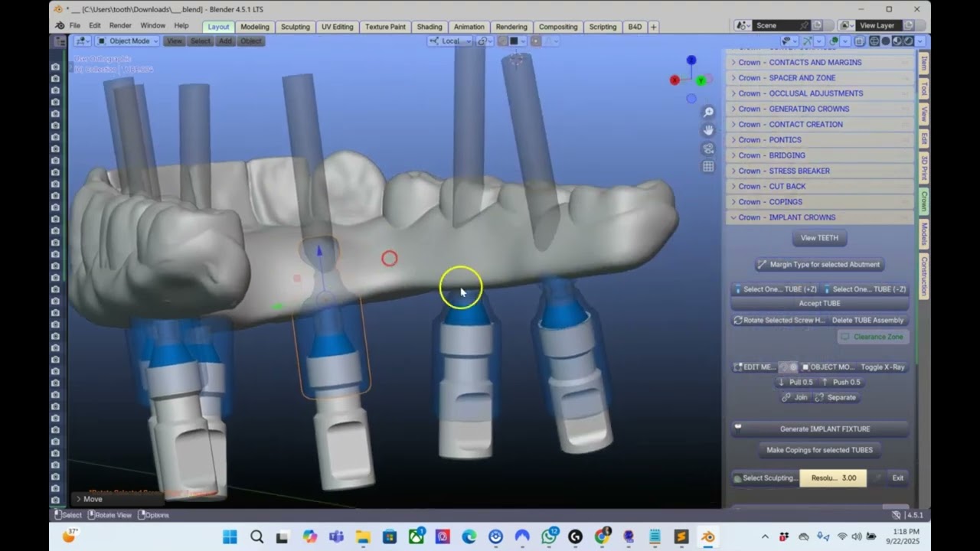Open the editor type selector dropdown
The height and width of the screenshot is (551, 980).
click(x=83, y=41)
